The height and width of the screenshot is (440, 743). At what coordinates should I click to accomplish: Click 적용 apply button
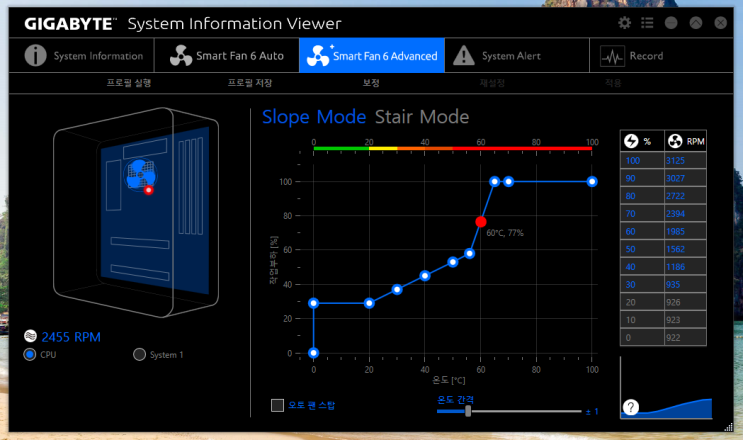tap(613, 83)
